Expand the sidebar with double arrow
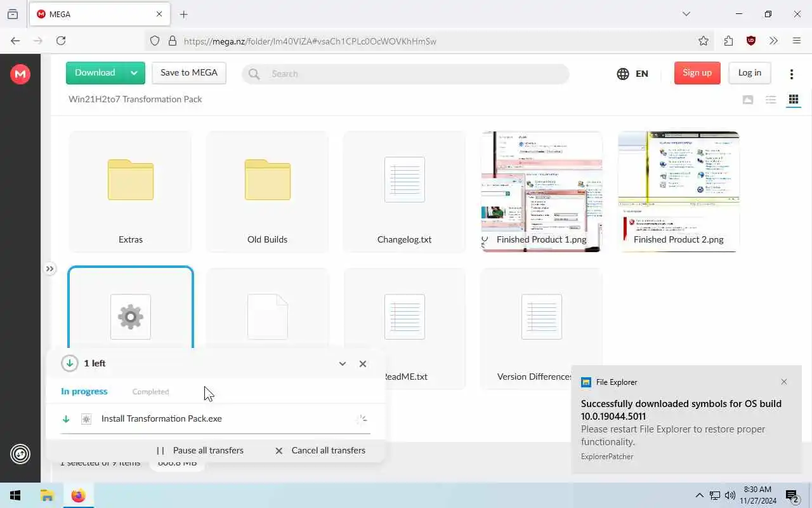812x508 pixels. click(49, 269)
